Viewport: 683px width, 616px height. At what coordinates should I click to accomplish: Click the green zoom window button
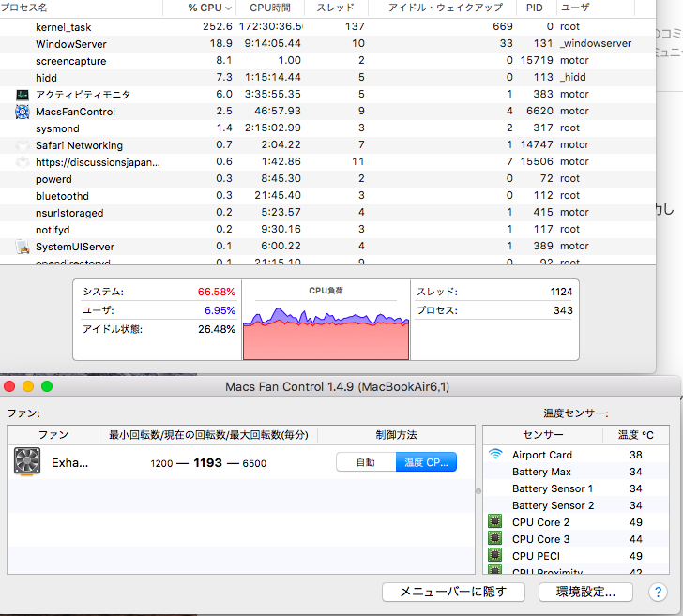tap(47, 386)
